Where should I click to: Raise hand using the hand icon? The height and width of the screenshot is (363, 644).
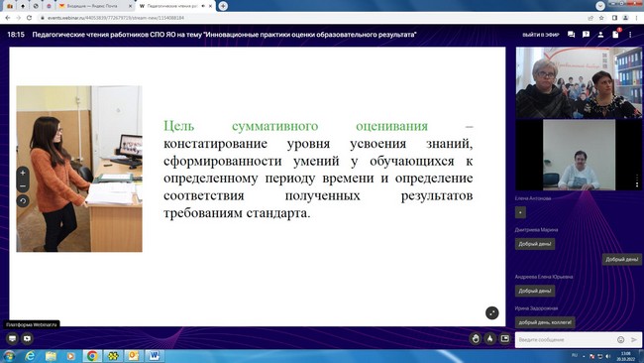(x=476, y=338)
